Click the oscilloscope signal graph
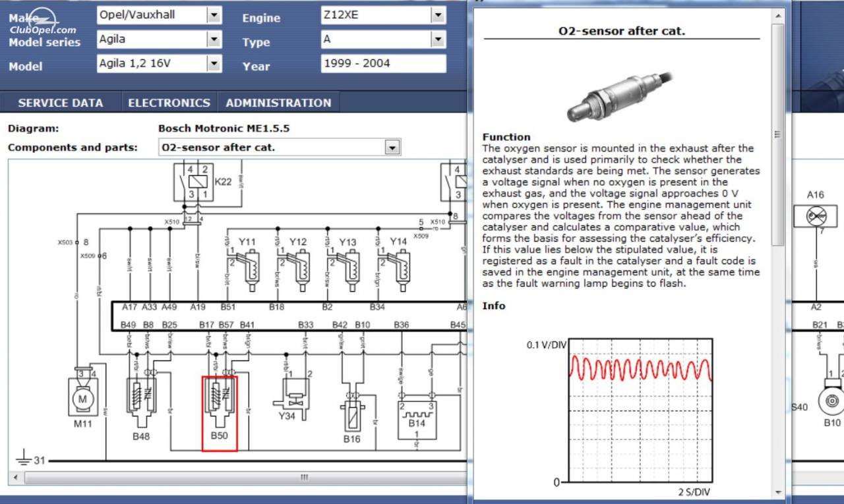This screenshot has width=844, height=504. click(640, 411)
